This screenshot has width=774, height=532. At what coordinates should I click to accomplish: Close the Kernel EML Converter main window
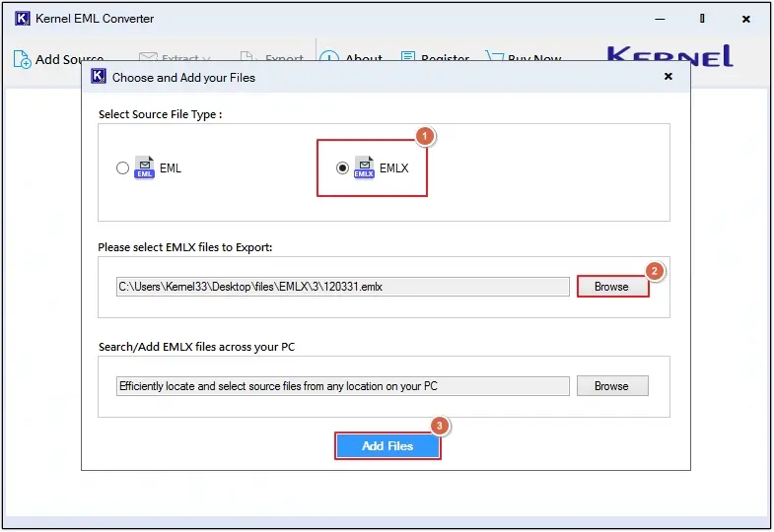tap(745, 19)
